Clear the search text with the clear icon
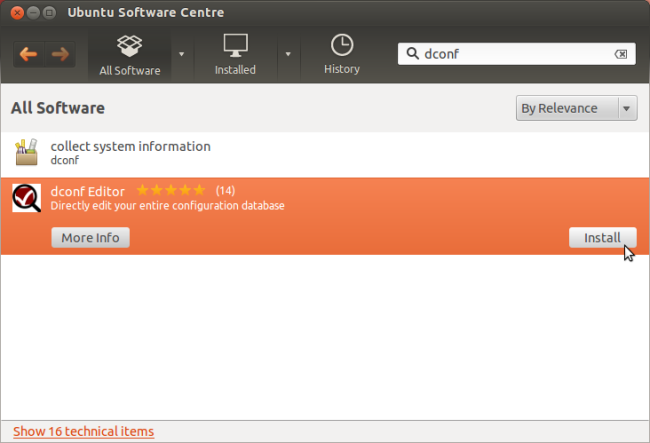650x443 pixels. tap(621, 54)
